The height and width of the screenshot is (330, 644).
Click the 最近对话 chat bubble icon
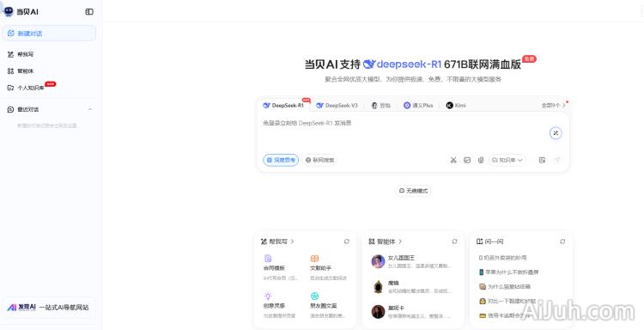[x=10, y=109]
